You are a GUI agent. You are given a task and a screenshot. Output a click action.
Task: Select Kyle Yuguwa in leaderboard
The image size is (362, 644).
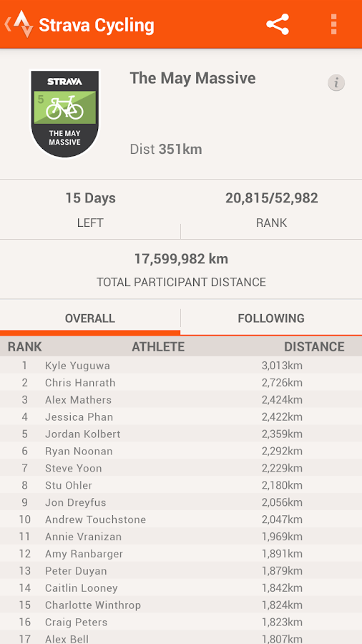[181, 366]
